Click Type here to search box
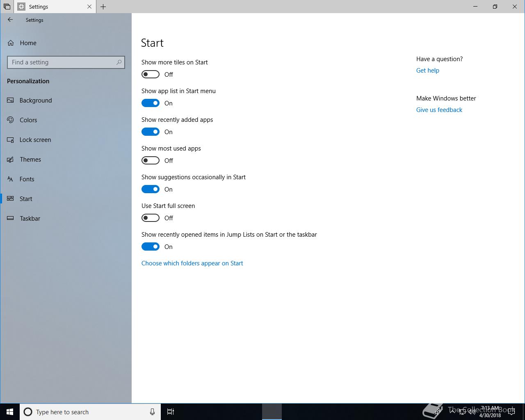This screenshot has width=525, height=420. pyautogui.click(x=89, y=412)
